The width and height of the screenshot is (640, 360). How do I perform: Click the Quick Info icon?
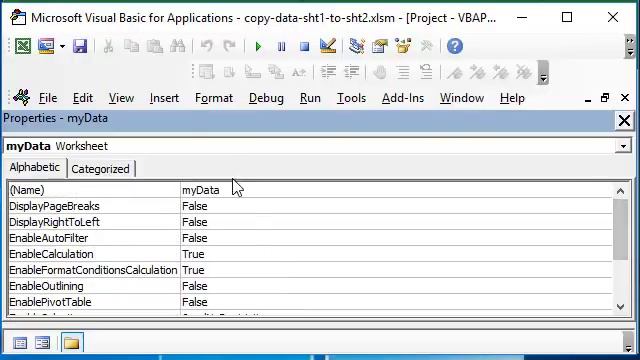click(x=253, y=72)
